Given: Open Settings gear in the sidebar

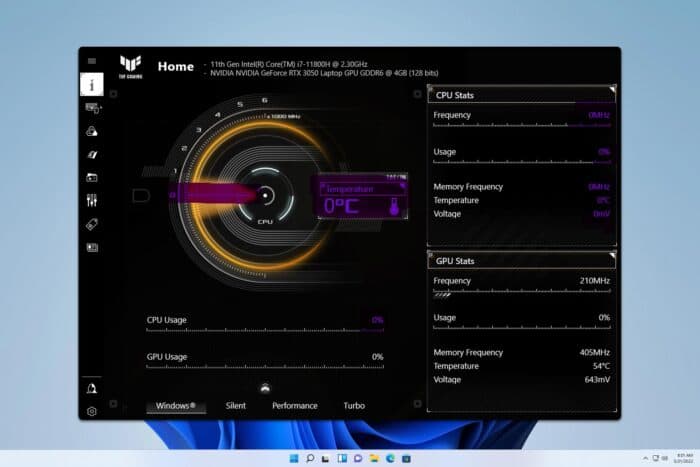Looking at the screenshot, I should 92,412.
